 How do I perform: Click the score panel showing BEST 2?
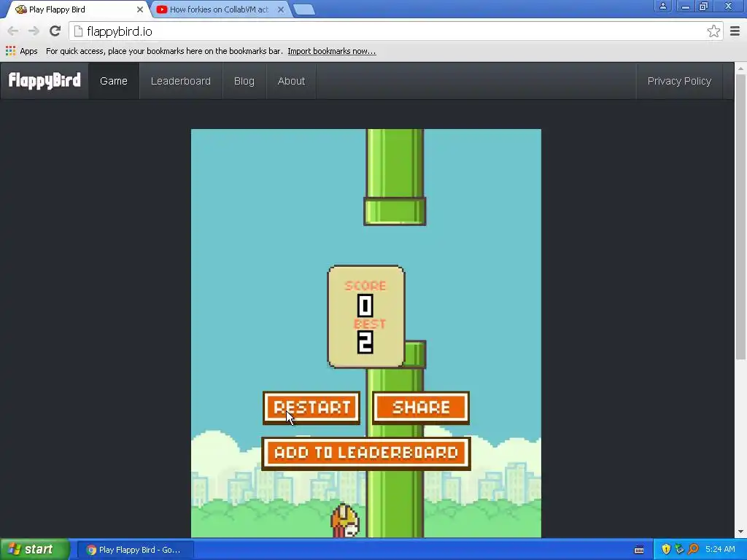point(366,317)
